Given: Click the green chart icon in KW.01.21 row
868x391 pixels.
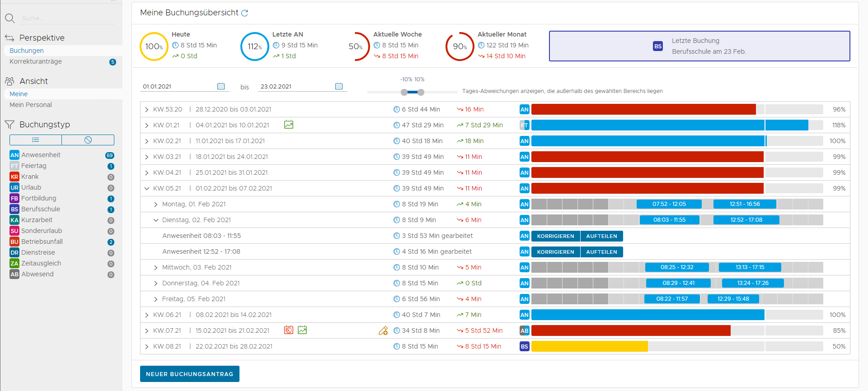Looking at the screenshot, I should 289,125.
